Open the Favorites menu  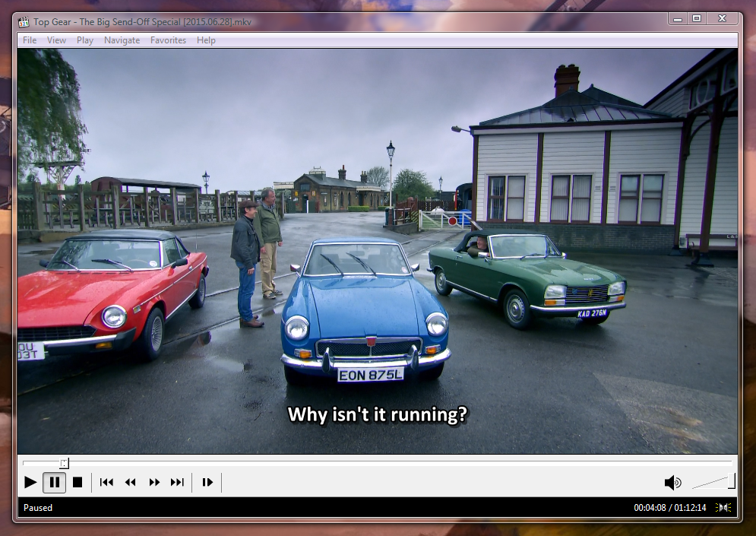tap(168, 40)
